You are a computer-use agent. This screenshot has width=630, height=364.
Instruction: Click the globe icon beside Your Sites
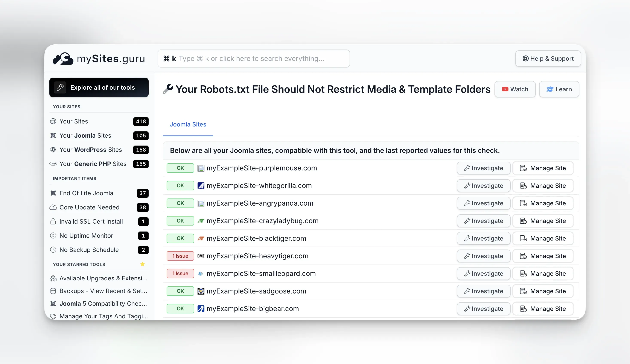click(53, 121)
